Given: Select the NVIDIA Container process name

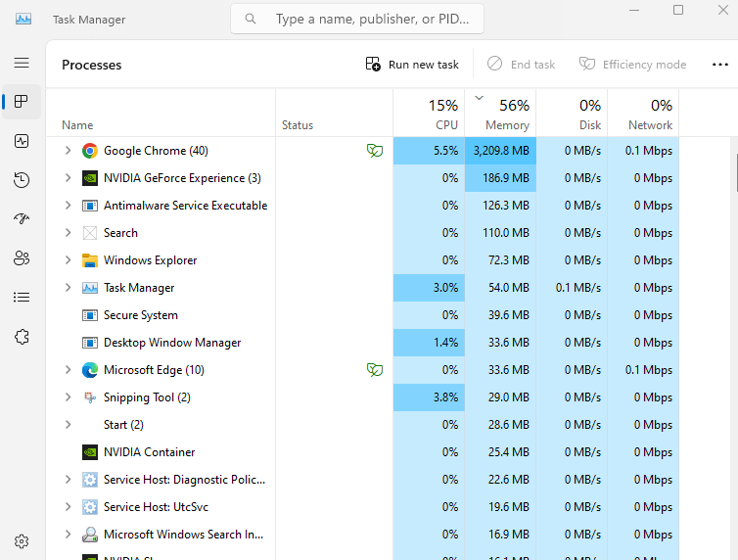Looking at the screenshot, I should click(149, 452).
